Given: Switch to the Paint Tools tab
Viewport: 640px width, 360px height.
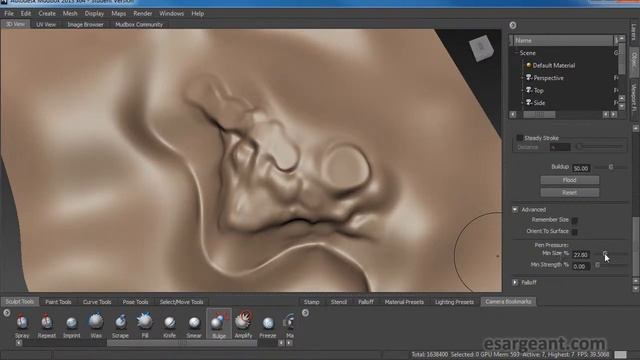Looking at the screenshot, I should click(58, 302).
